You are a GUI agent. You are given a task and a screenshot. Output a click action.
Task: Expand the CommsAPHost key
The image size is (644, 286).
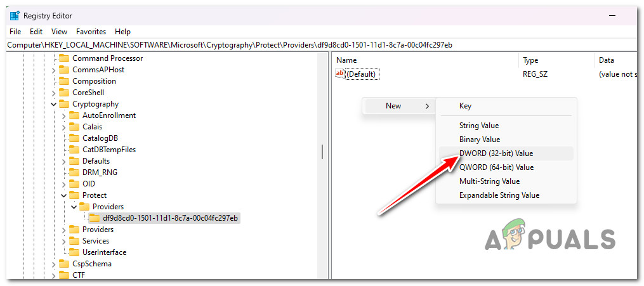(53, 70)
